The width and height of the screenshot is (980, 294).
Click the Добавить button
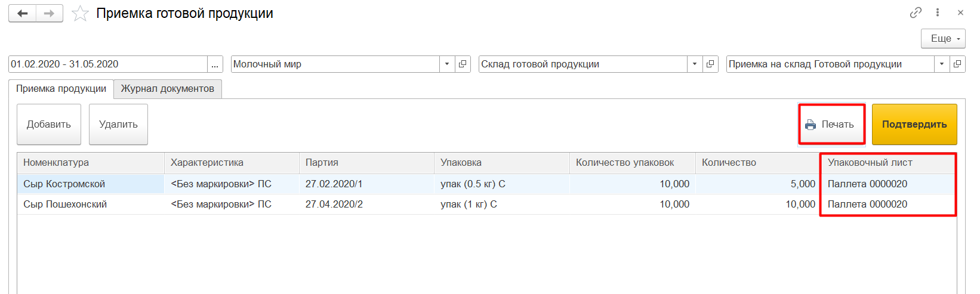tap(49, 125)
